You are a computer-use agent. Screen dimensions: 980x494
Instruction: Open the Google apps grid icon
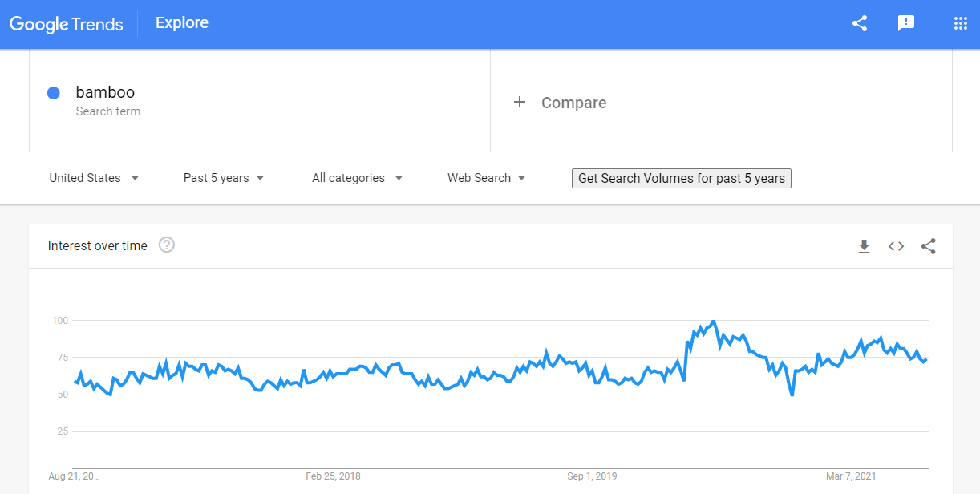(x=961, y=23)
